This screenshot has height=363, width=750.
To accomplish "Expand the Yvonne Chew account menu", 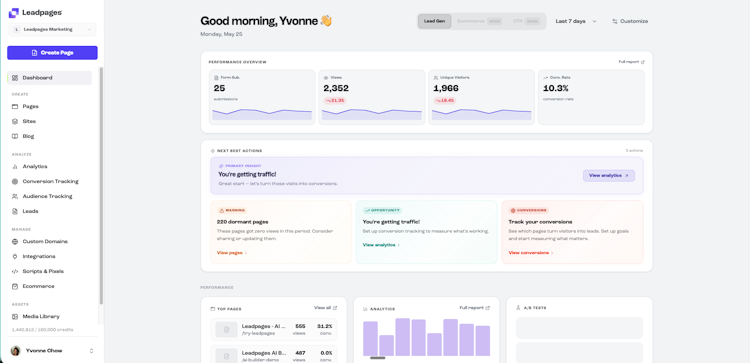I will tap(52, 351).
